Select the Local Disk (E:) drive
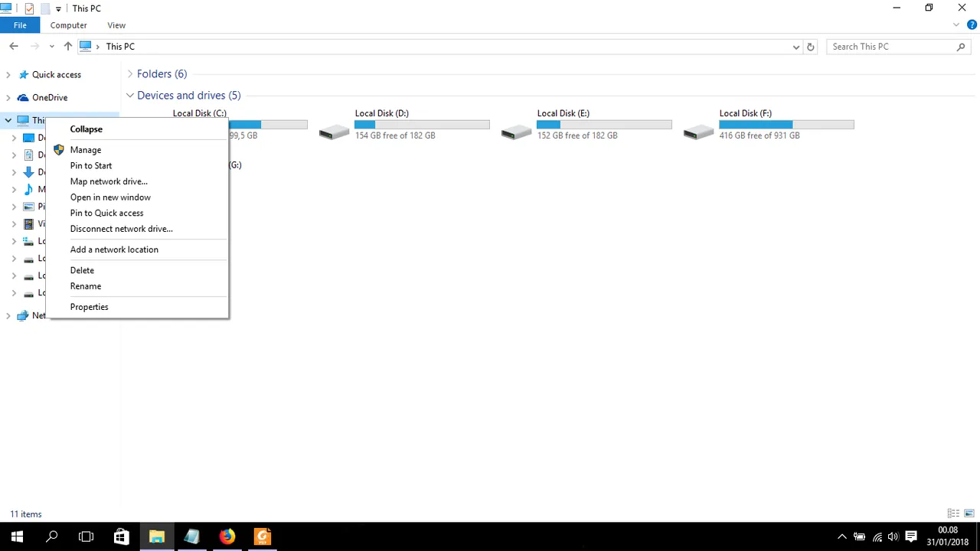This screenshot has width=980, height=551. 586,125
